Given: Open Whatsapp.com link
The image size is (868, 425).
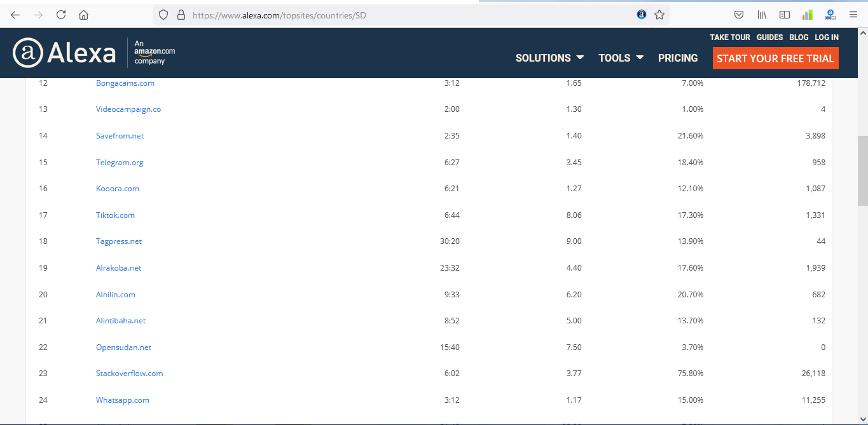Looking at the screenshot, I should click(123, 400).
